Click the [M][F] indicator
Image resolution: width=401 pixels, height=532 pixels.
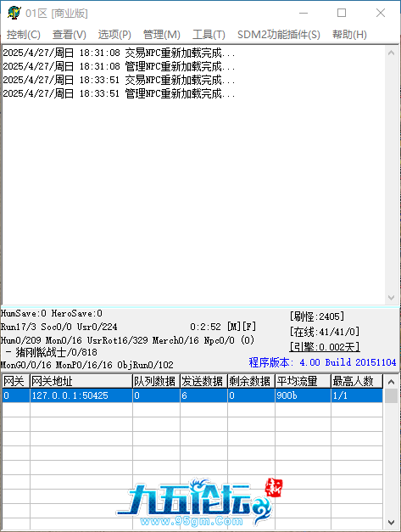242,327
